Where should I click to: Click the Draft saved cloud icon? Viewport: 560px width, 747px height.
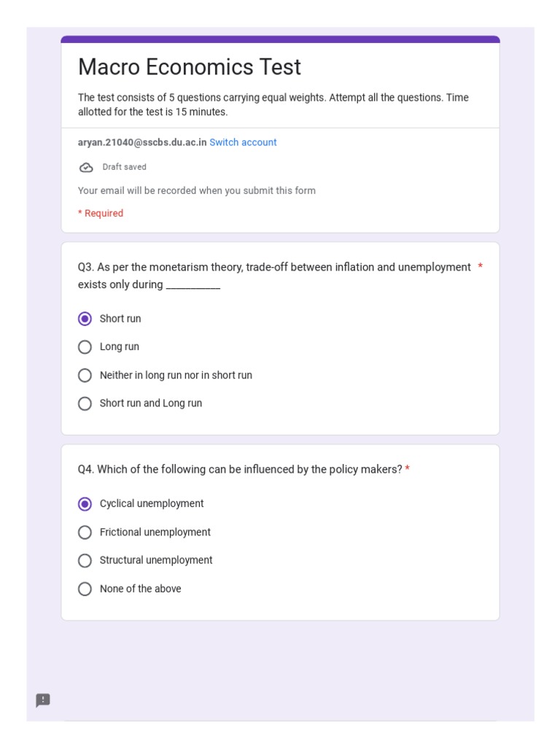pos(86,167)
